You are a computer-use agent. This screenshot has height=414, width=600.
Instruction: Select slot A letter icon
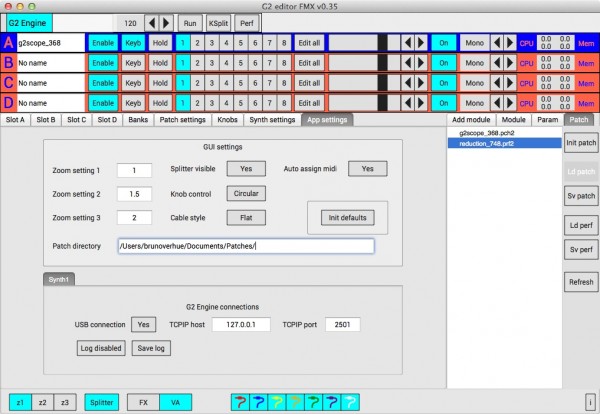(8, 43)
